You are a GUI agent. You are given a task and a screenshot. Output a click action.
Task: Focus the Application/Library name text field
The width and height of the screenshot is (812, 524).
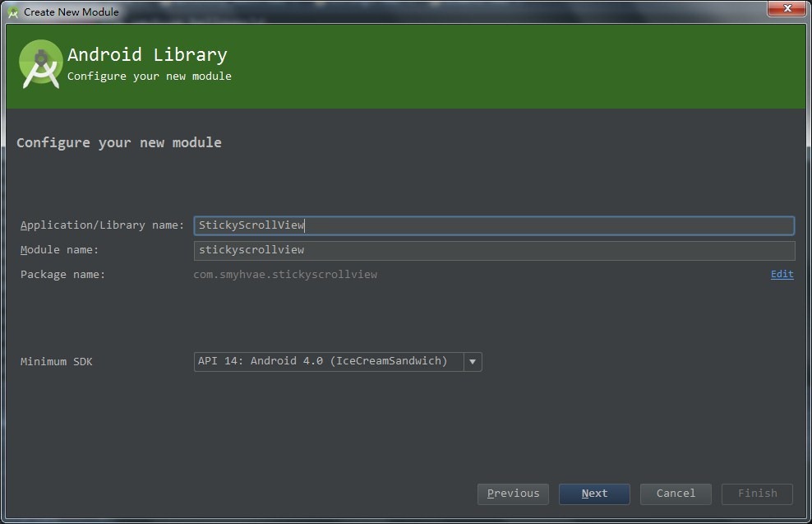494,225
